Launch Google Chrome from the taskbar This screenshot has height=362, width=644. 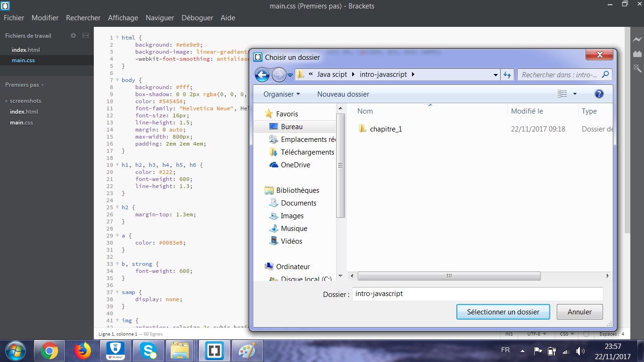[x=49, y=351]
